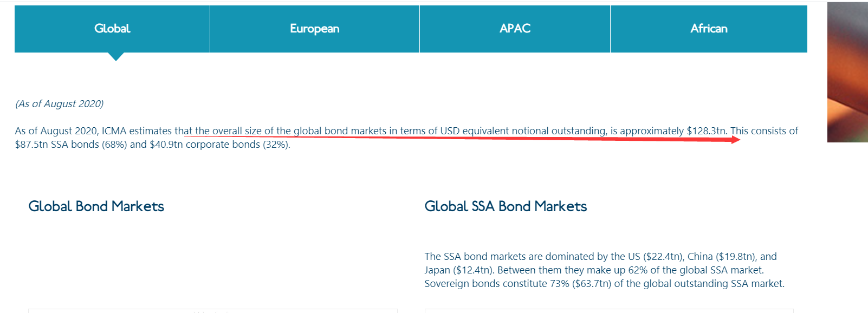
Task: Click the triangle pointer under Global tab
Action: click(116, 56)
